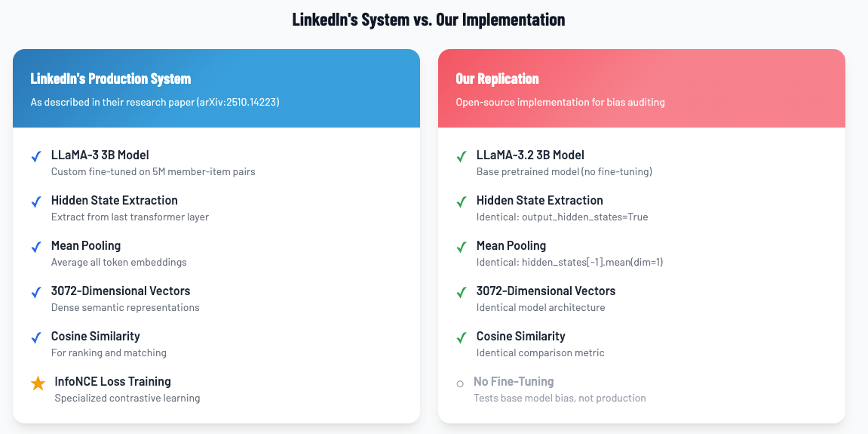This screenshot has width=868, height=434.
Task: Click green checkmark beside Cosine Similarity
Action: (462, 337)
